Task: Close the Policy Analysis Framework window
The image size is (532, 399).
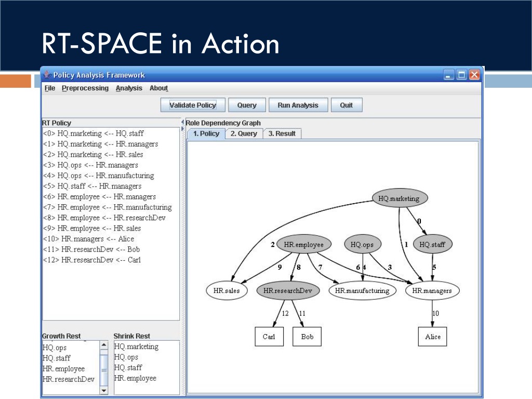Action: pyautogui.click(x=474, y=75)
